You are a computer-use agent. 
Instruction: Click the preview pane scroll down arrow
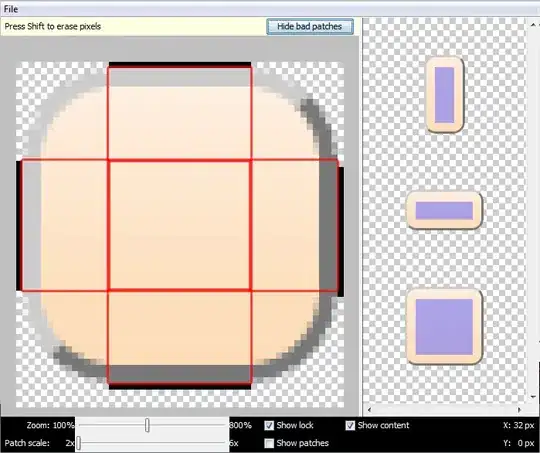tap(533, 397)
